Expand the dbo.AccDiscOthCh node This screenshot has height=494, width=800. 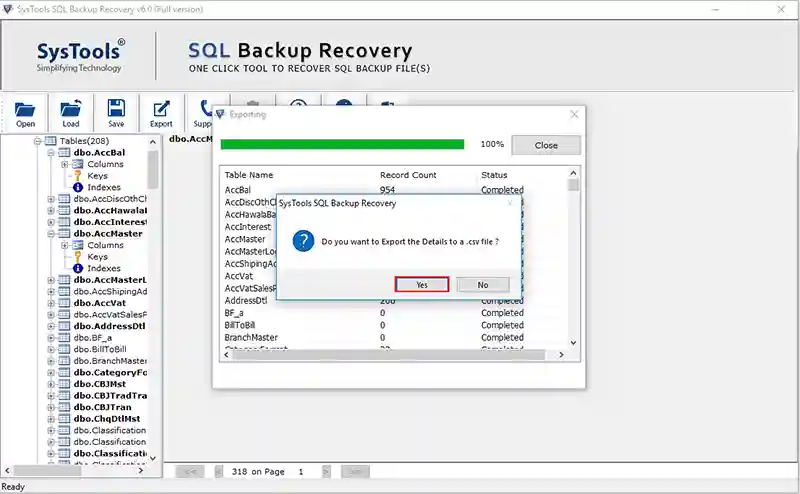click(x=51, y=199)
